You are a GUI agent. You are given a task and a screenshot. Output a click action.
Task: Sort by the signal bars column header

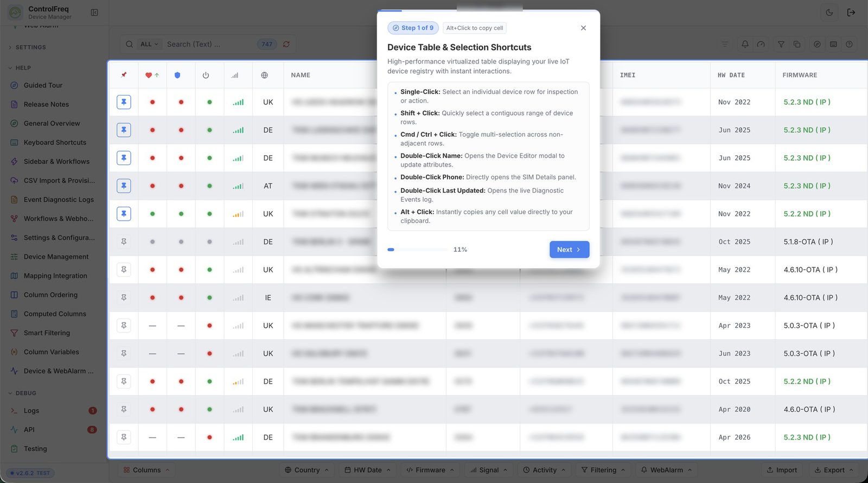235,75
